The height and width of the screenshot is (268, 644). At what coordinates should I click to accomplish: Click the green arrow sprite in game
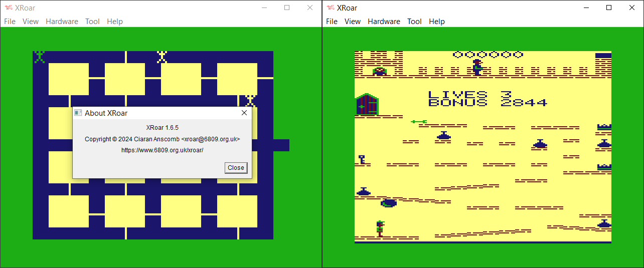tap(419, 121)
